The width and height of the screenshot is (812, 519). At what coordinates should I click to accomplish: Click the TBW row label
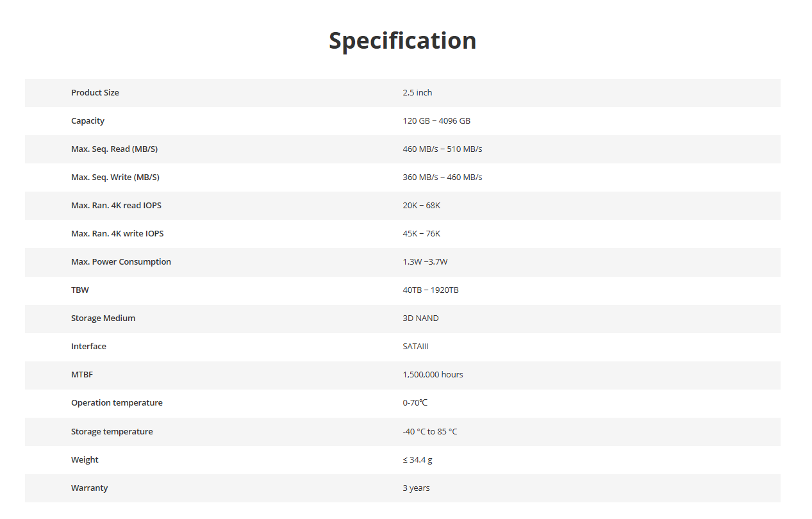click(80, 290)
